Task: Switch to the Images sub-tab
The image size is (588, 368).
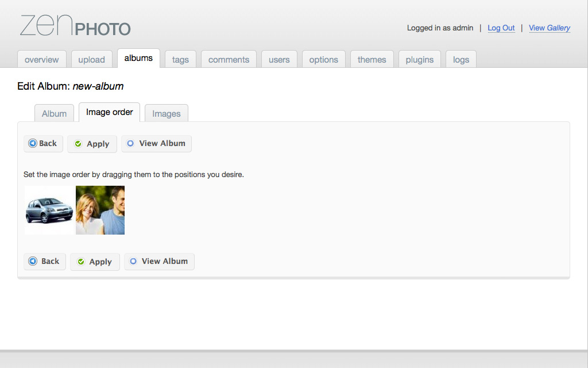Action: click(x=167, y=114)
